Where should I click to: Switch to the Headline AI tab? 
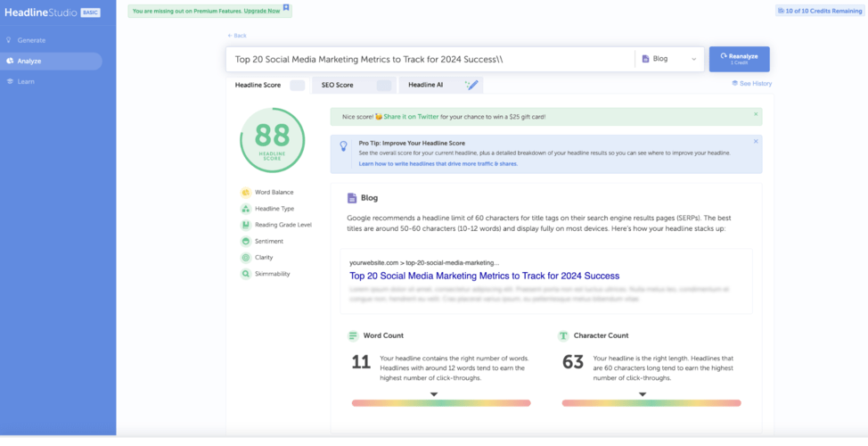click(x=440, y=86)
